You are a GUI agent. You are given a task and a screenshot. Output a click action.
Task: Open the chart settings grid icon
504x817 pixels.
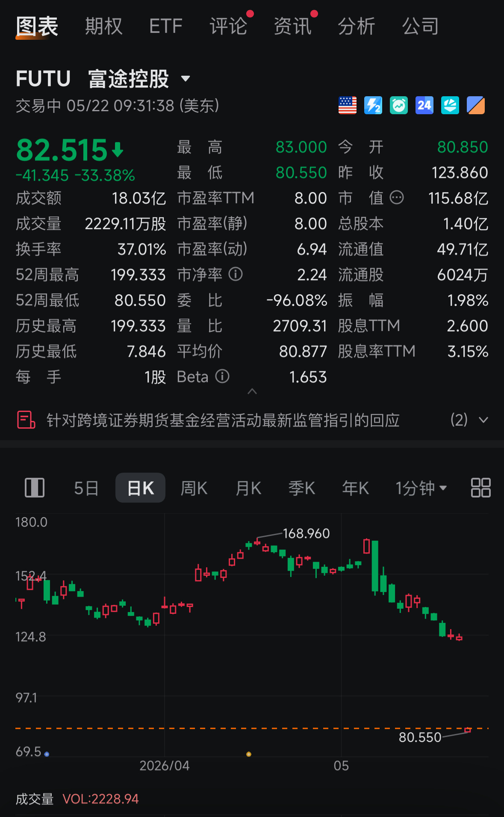(480, 488)
